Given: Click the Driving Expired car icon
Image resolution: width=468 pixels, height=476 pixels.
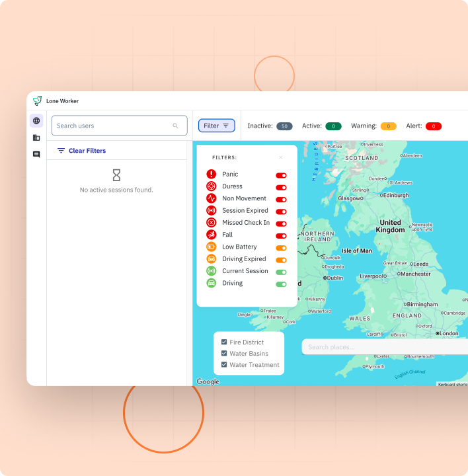Looking at the screenshot, I should pos(212,259).
